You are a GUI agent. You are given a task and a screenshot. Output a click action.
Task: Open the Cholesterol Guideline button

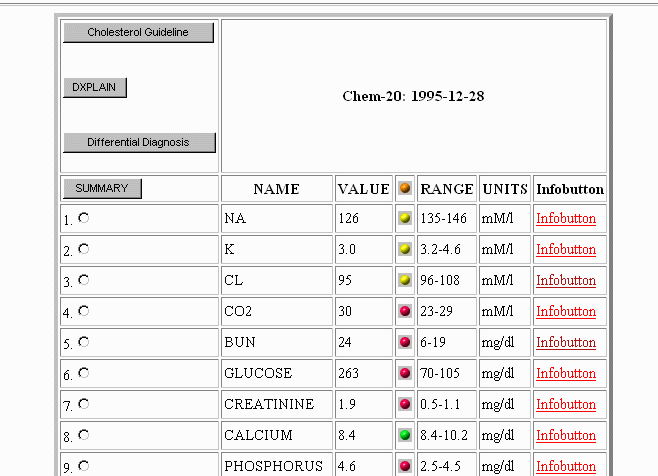[x=138, y=33]
